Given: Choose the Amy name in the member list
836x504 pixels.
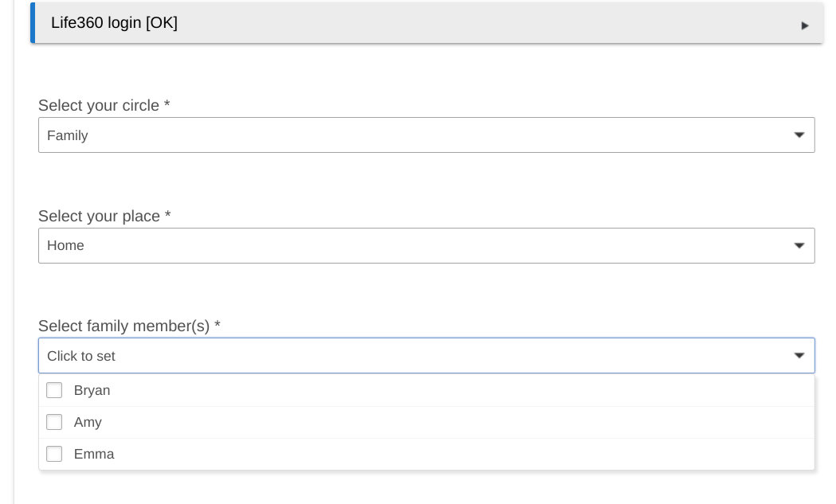Looking at the screenshot, I should point(88,423).
